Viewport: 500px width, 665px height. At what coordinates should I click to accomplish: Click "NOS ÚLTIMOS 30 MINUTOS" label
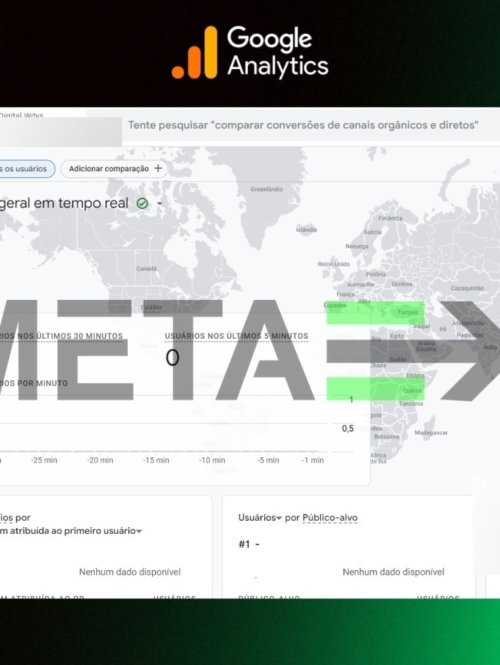(70, 336)
